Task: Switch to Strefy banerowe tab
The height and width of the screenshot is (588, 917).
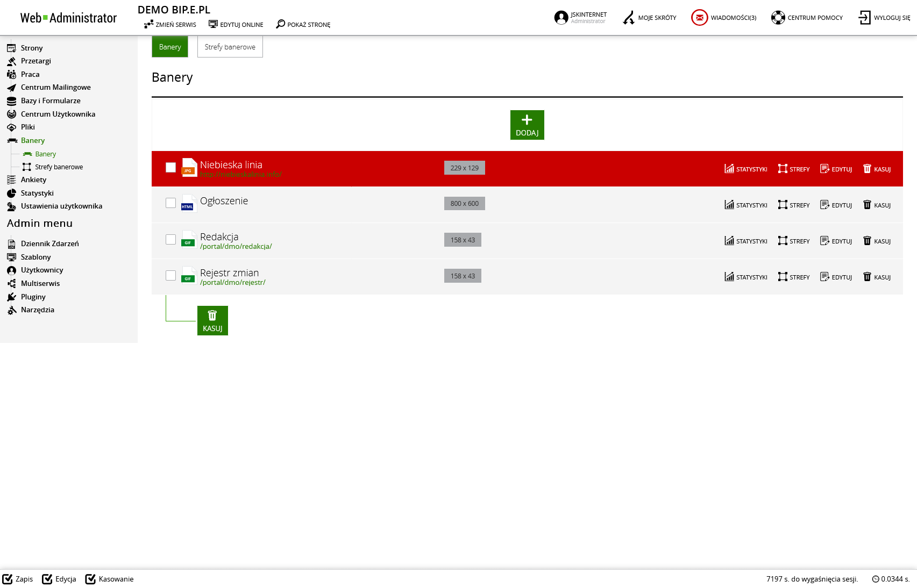Action: (x=230, y=47)
